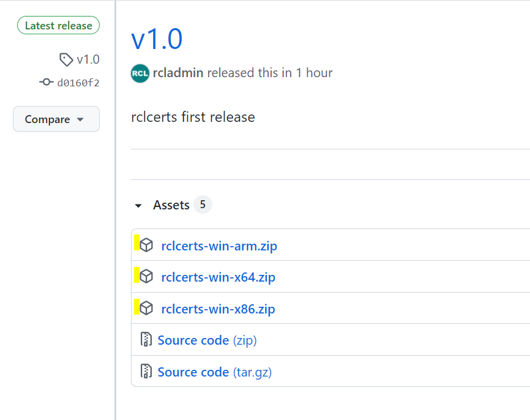Download Source code (tar.gz)
Screen dimensions: 530x420
pyautogui.click(x=215, y=372)
